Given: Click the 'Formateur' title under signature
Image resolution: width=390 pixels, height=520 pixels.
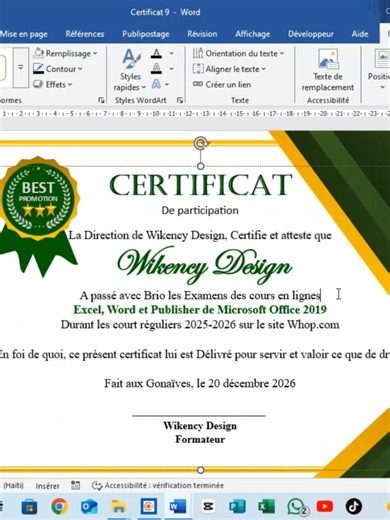Looking at the screenshot, I should [200, 440].
